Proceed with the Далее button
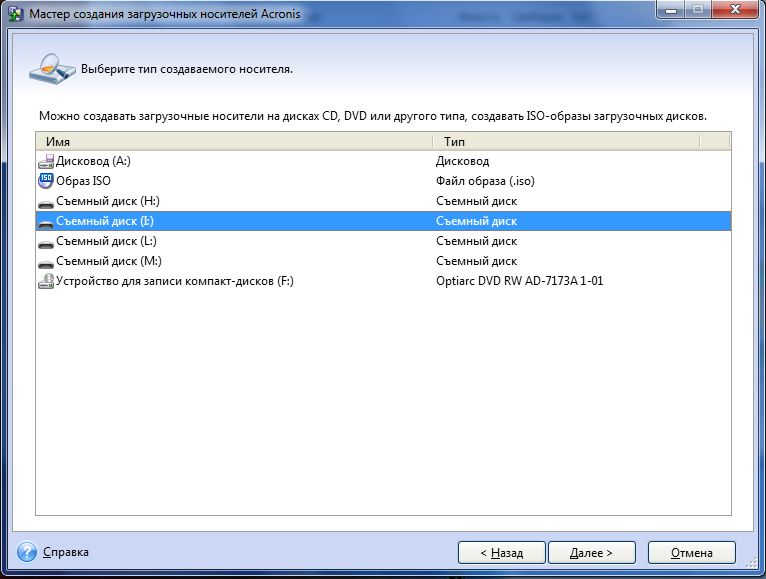The image size is (766, 579). click(592, 553)
